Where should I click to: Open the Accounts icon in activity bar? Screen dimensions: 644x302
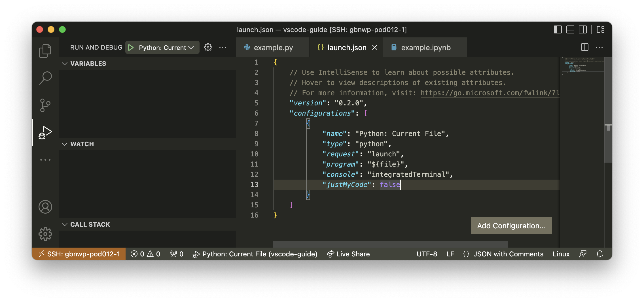pos(45,207)
